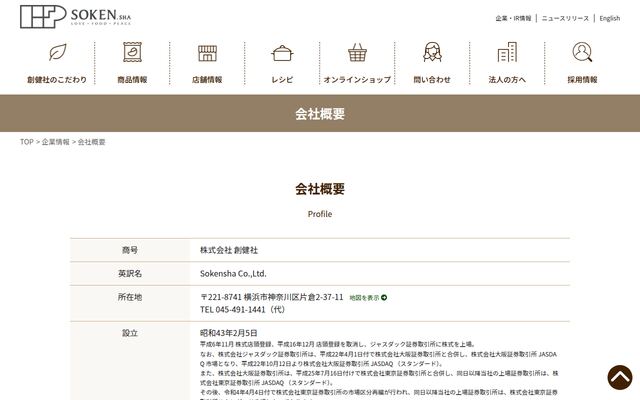Click the 地図を表示 map link
640x400 pixels.
(x=364, y=298)
